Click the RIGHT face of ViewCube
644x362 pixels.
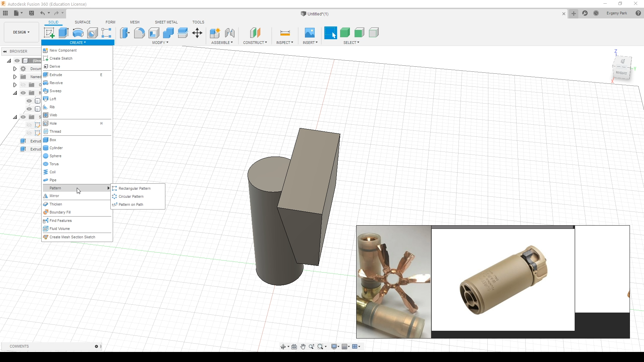click(621, 73)
